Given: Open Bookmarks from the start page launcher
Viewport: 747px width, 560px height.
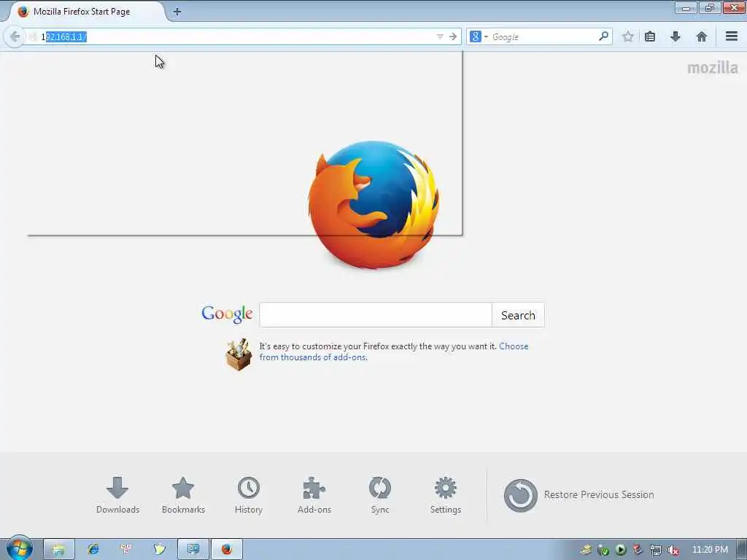Looking at the screenshot, I should click(x=183, y=495).
